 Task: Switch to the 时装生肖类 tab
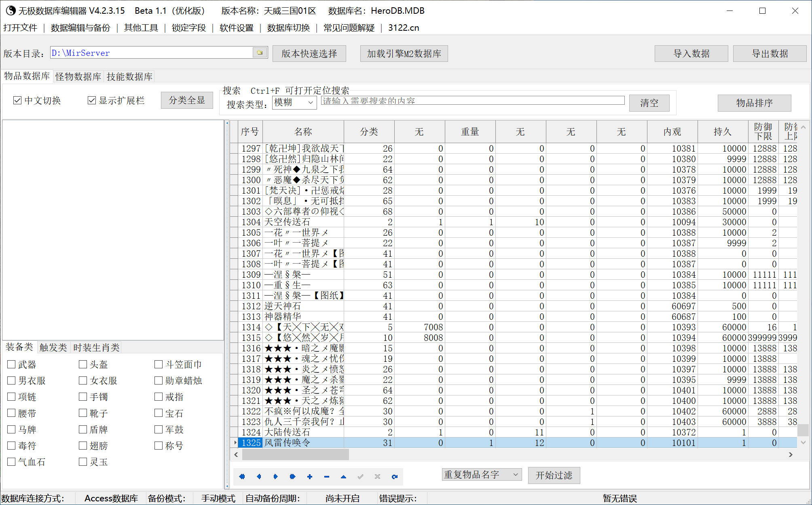tap(97, 347)
